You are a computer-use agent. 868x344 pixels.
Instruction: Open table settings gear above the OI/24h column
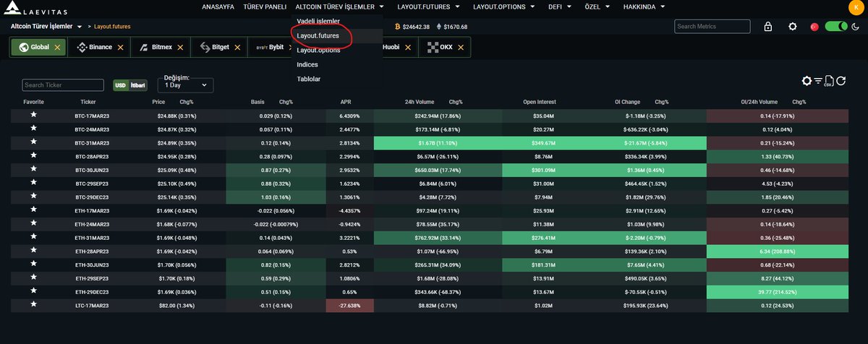807,81
